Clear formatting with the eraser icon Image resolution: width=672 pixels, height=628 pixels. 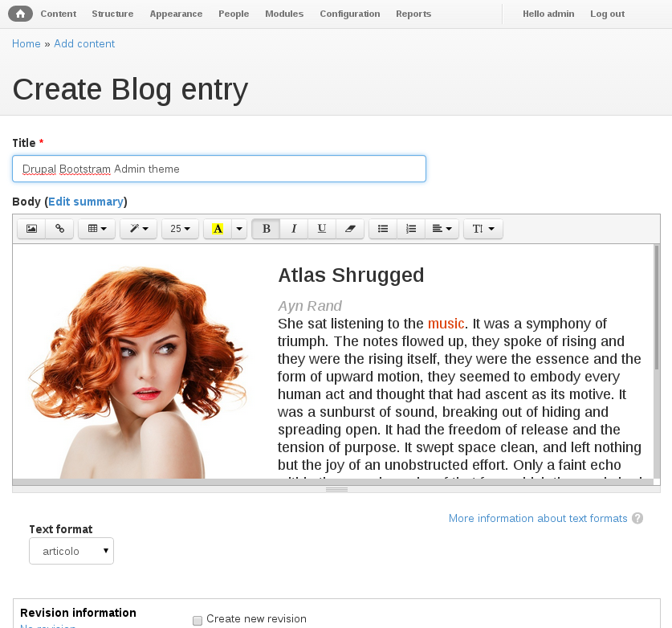[350, 229]
